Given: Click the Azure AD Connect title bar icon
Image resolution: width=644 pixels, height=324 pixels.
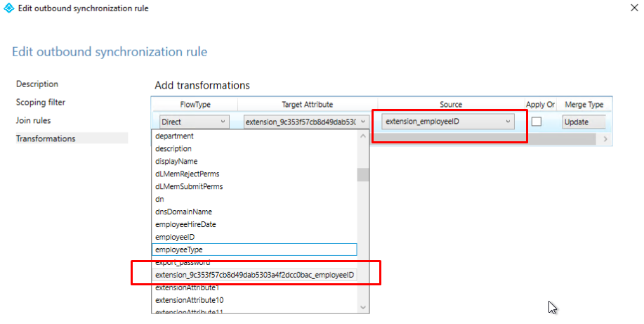Looking at the screenshot, I should [x=9, y=8].
